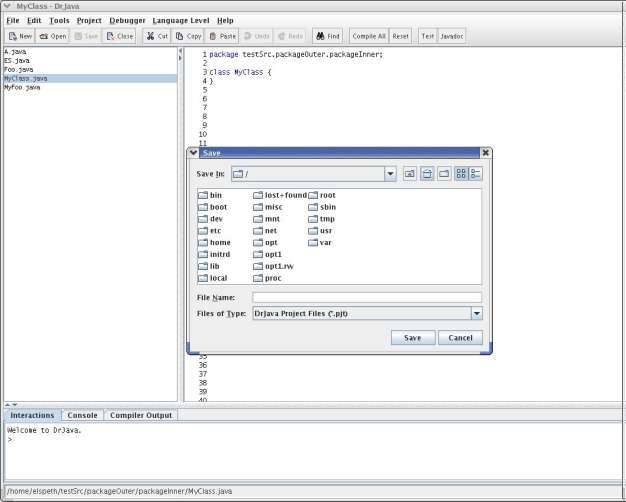
Task: Expand the Save In location dropdown
Action: coord(390,174)
